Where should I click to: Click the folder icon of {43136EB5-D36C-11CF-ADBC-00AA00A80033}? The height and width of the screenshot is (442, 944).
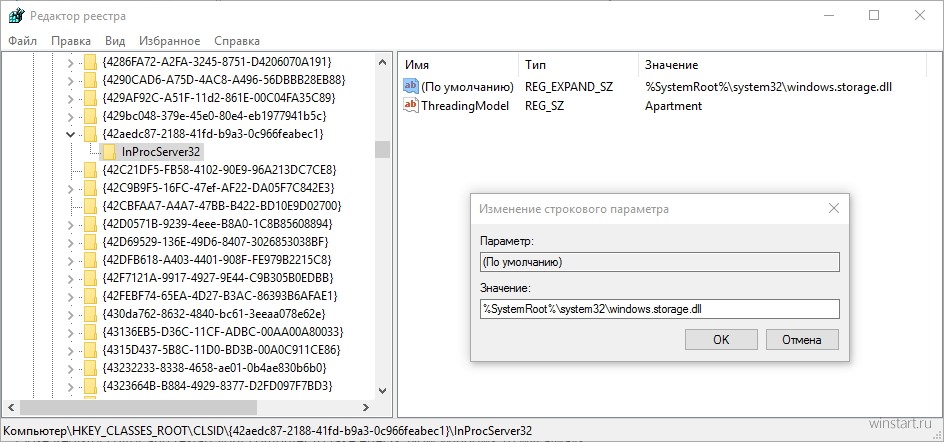(90, 332)
